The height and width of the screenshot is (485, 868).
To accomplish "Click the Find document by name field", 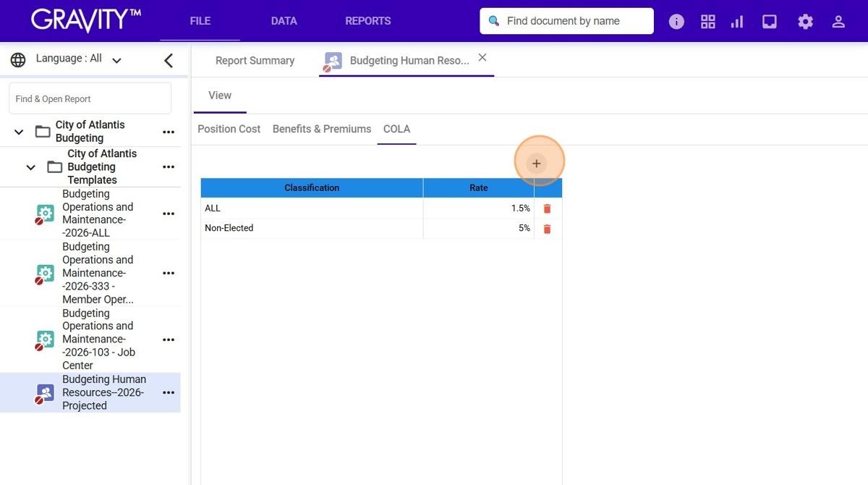I will click(x=566, y=21).
